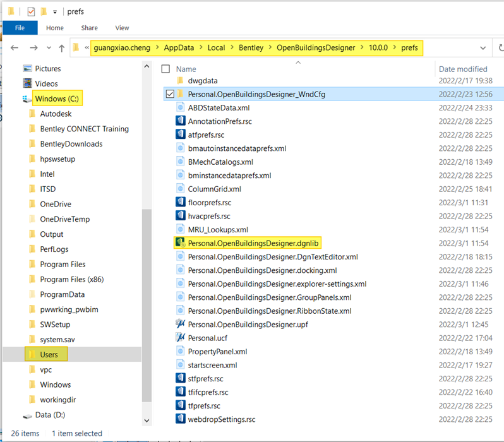Open Customize Quick Access Toolbar dropdown
Viewport: 504px width, 442px height.
(x=55, y=12)
